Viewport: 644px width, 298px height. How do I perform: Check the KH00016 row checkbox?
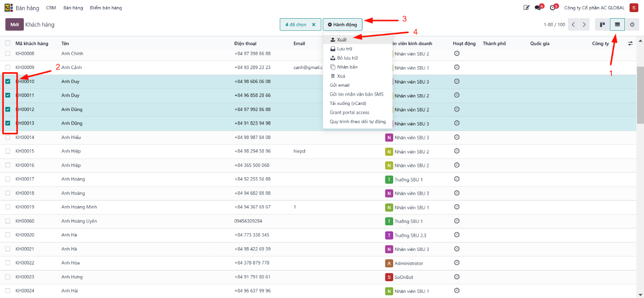click(x=7, y=165)
